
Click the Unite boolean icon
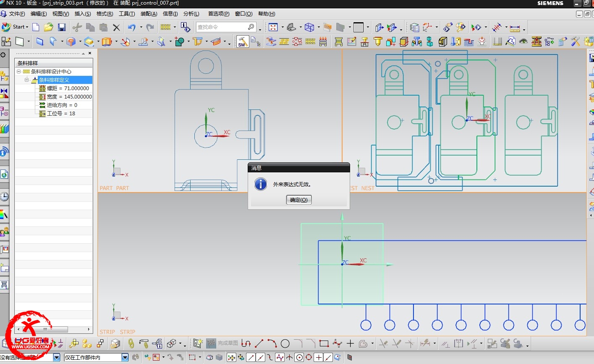(180, 42)
